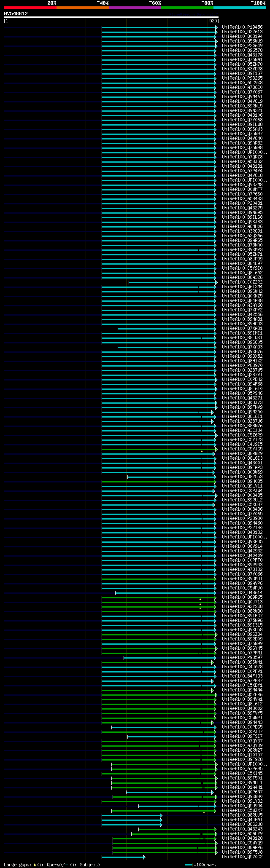Select label UniRef100_C5WNP1
270x868 pixels.
click(x=242, y=718)
